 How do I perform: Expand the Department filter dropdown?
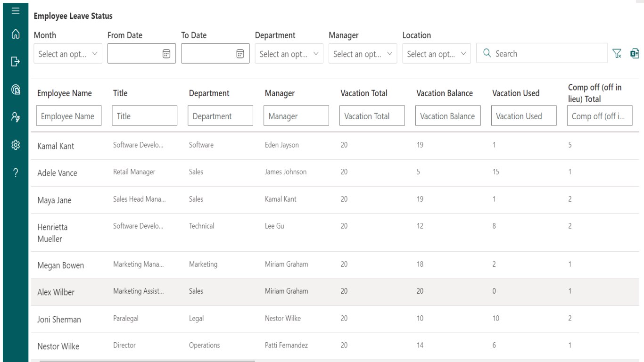289,54
